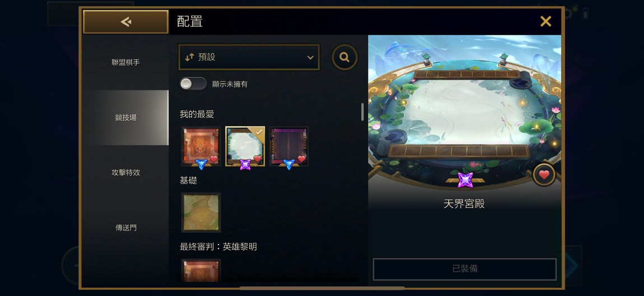Click heart on the red lion arena thumbnail
Viewport: 644px width, 296px height.
214,159
